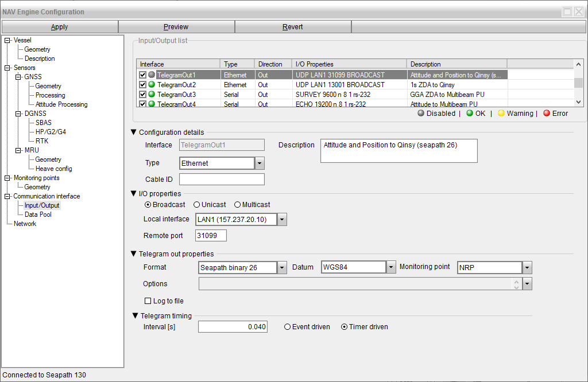
Task: Select the Unicast radio button
Action: click(x=196, y=205)
